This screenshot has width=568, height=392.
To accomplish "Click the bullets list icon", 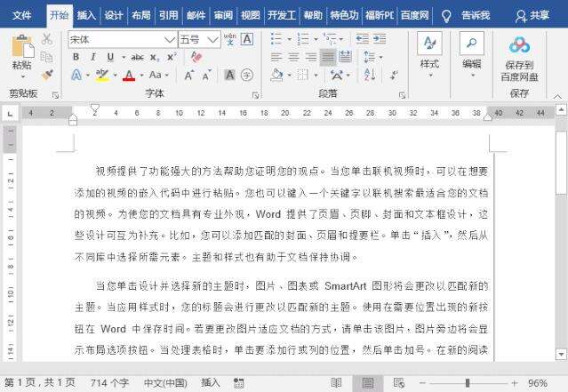I will pos(276,38).
